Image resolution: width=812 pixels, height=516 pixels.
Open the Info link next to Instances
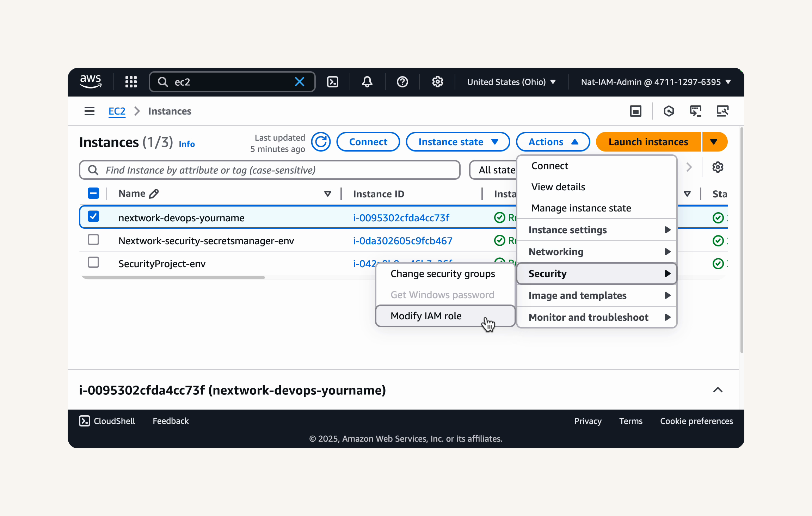point(187,144)
